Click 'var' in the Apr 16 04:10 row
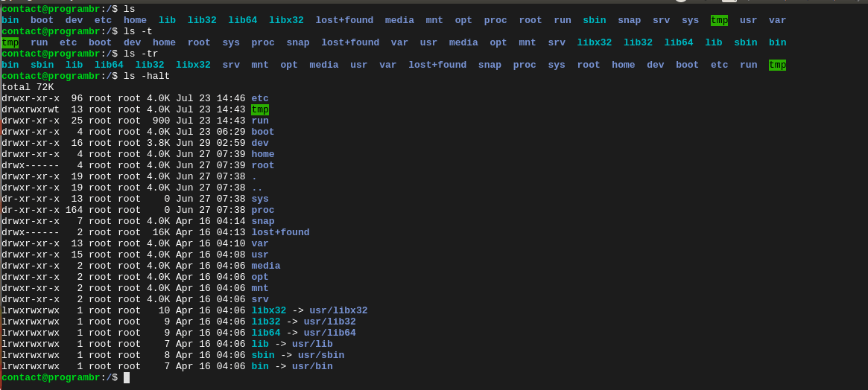Screen dimensions: 868x390 [x=259, y=243]
